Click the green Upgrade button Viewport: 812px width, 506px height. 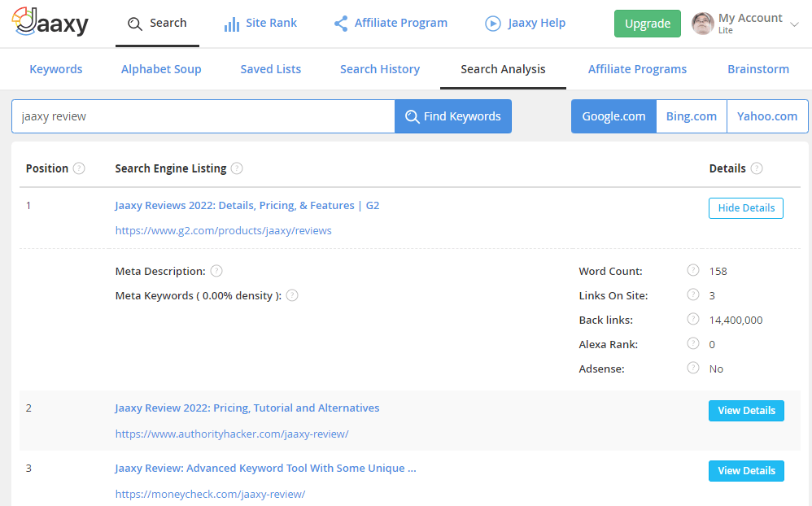[648, 24]
